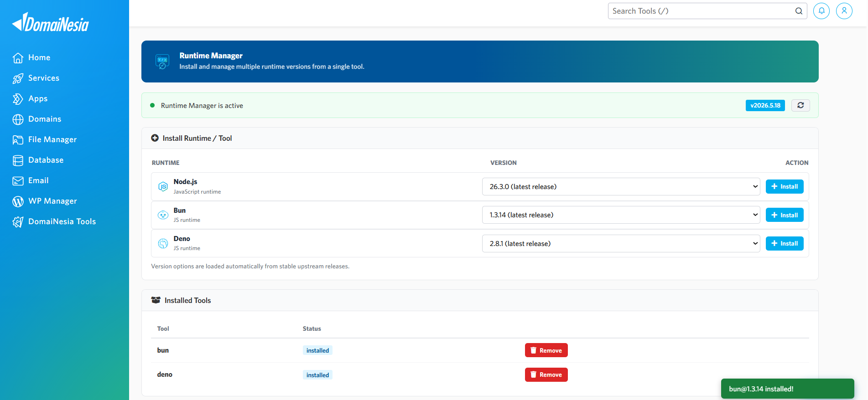Image resolution: width=868 pixels, height=400 pixels.
Task: Click the File Manager folder icon
Action: click(x=18, y=140)
